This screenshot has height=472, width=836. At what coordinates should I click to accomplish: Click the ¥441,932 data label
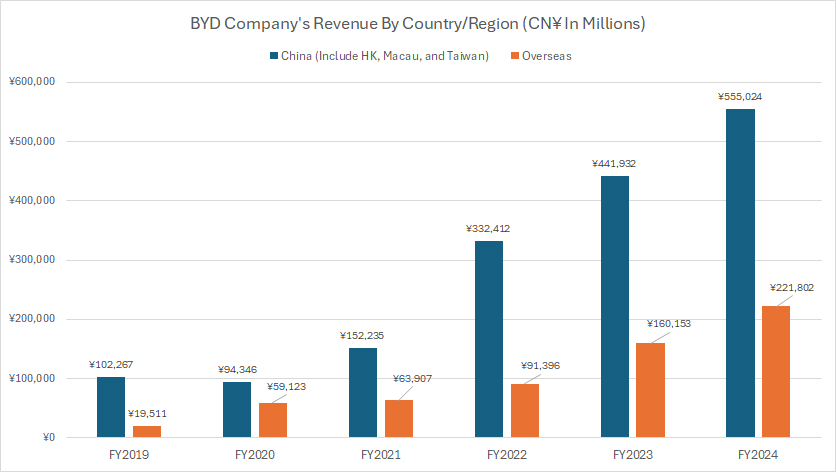pos(614,164)
